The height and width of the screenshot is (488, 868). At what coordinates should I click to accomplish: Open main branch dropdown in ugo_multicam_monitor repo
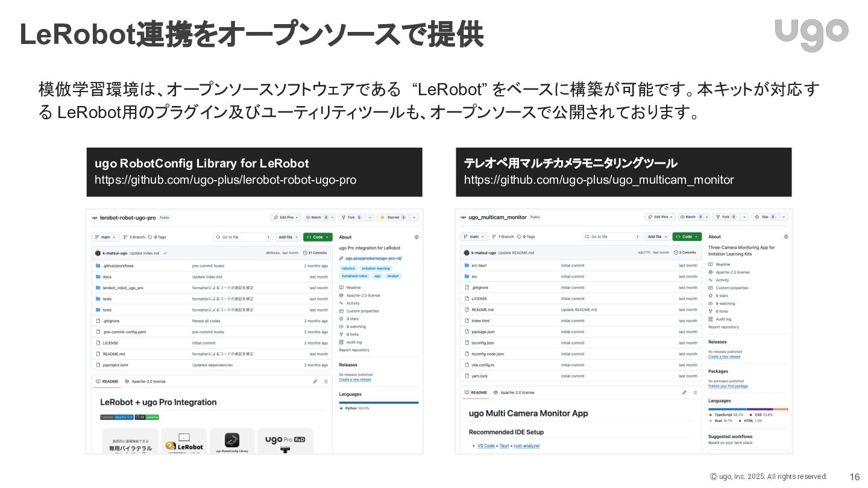coord(474,237)
